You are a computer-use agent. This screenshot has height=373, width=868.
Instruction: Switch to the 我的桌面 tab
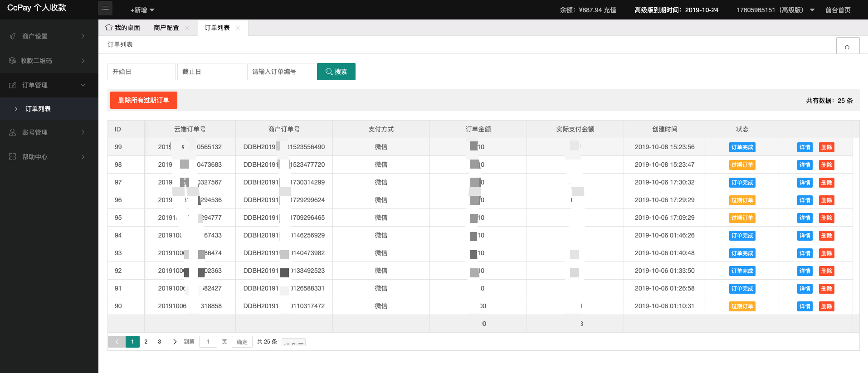point(123,28)
